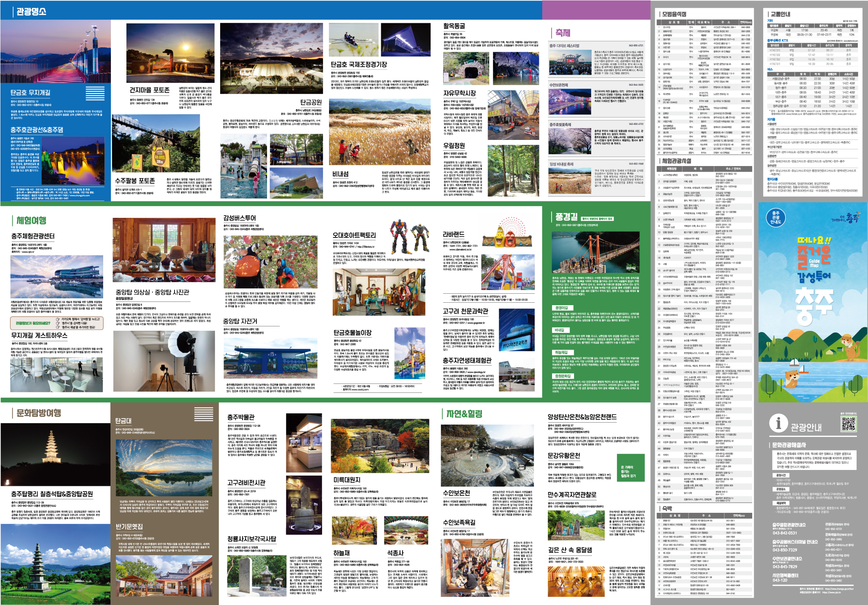The width and height of the screenshot is (868, 605).
Task: Click the 더 가까이, 충주 logo on the cover
Action: tap(846, 218)
